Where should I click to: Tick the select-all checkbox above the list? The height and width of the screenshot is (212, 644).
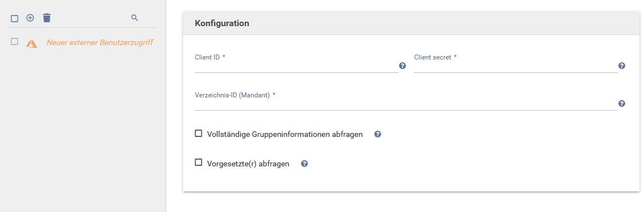tap(14, 18)
